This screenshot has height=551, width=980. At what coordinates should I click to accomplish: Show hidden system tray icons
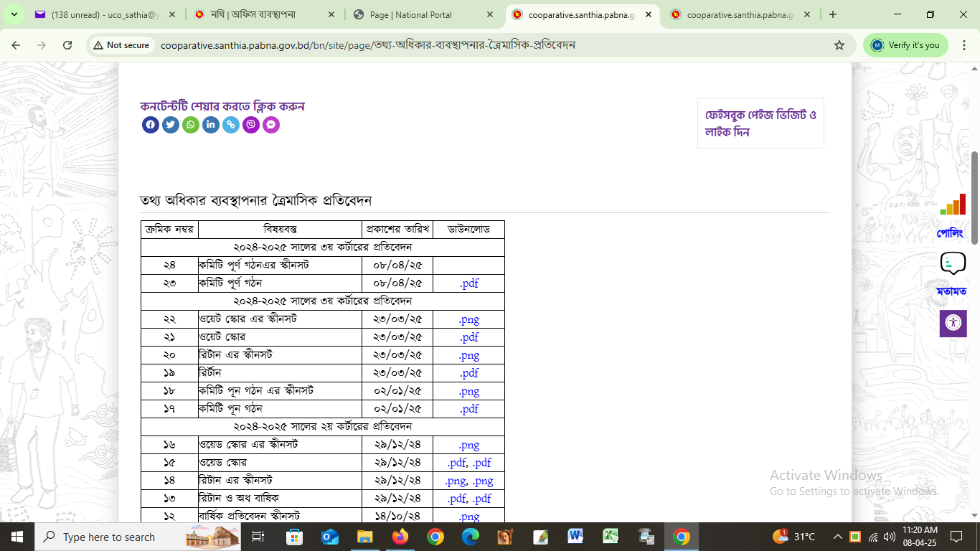[x=837, y=537]
